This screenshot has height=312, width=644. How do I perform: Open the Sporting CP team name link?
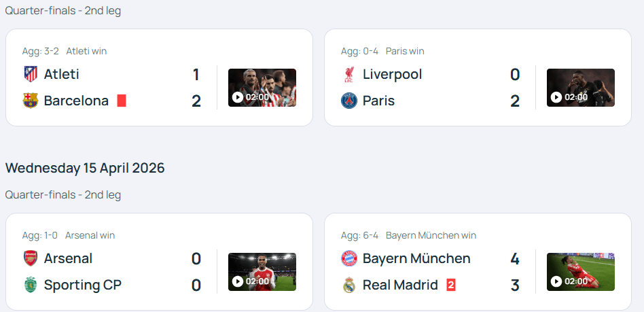click(82, 285)
